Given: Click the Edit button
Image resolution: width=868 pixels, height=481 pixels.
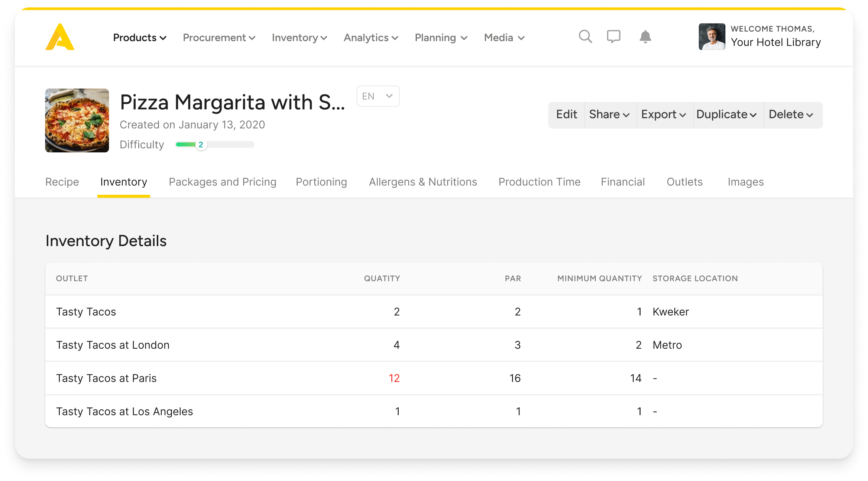Looking at the screenshot, I should (566, 114).
